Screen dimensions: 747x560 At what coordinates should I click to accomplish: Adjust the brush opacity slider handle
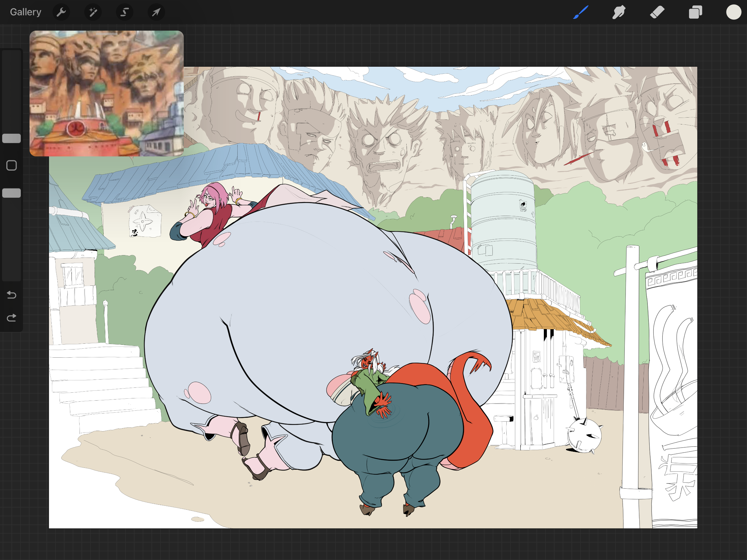(11, 193)
